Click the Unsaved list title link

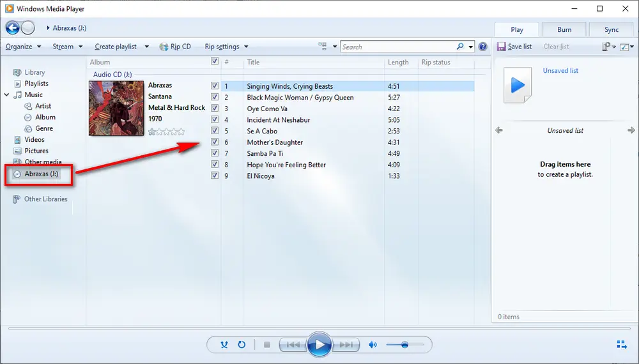560,70
